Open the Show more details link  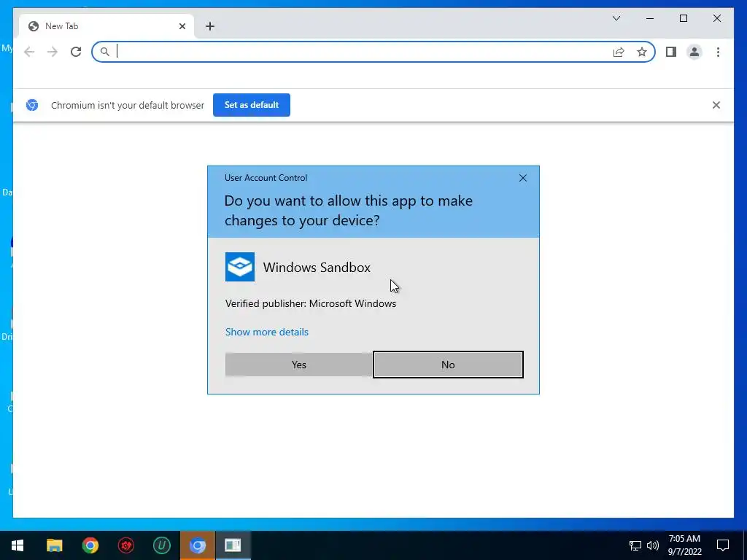(267, 332)
